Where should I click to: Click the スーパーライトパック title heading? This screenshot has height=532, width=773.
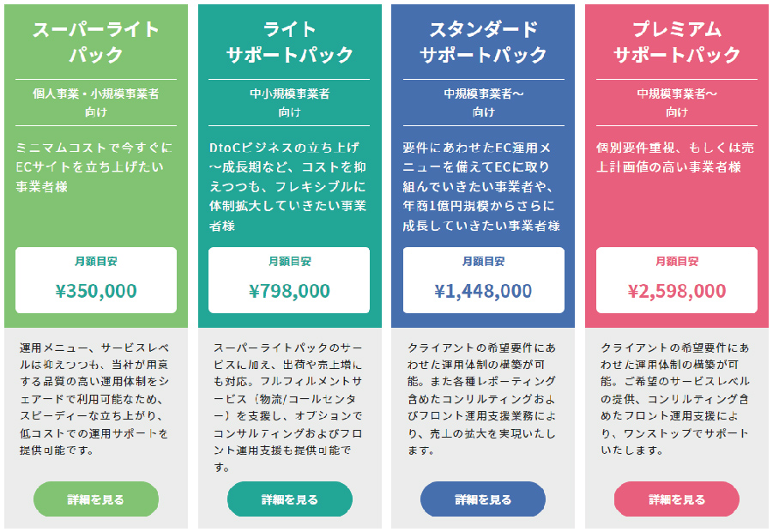[x=96, y=42]
